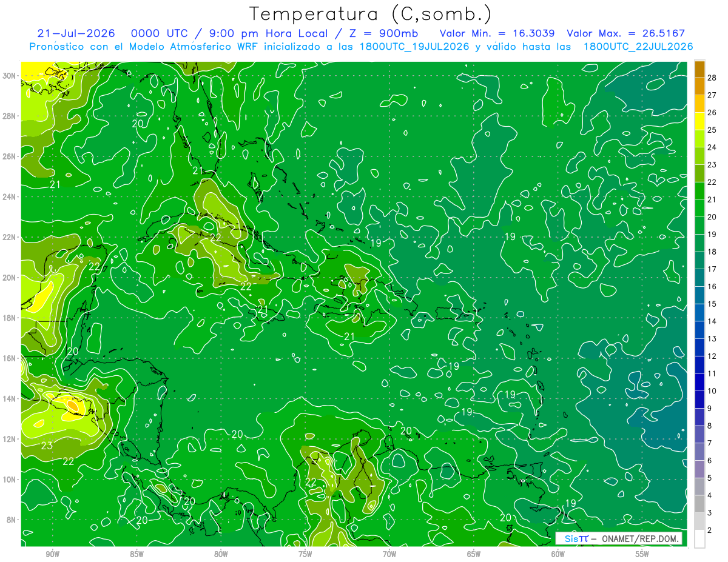Click the legend value '26'

712,113
